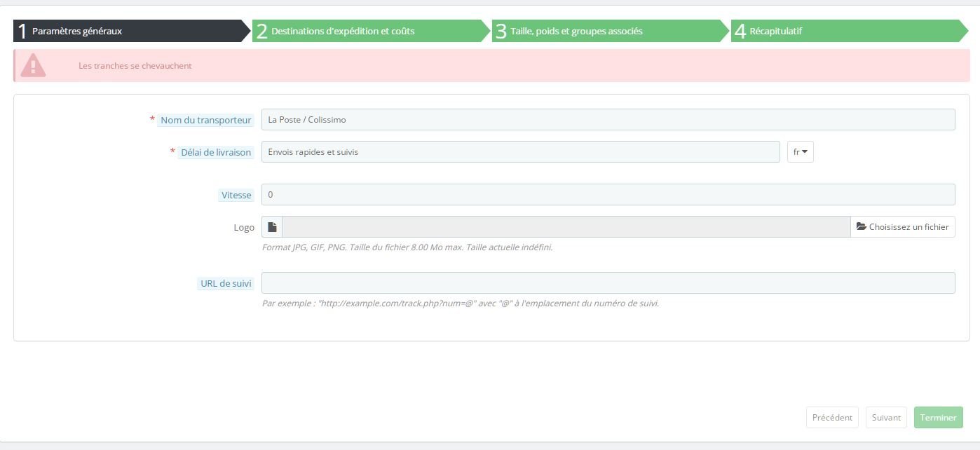Click the "Les tranches se chevauchent" error message
The width and height of the screenshot is (980, 450).
pyautogui.click(x=135, y=66)
